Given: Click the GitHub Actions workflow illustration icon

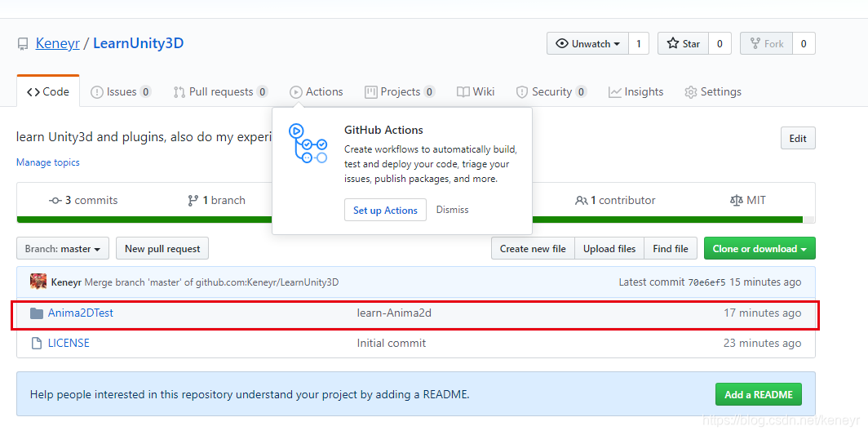Looking at the screenshot, I should [308, 144].
